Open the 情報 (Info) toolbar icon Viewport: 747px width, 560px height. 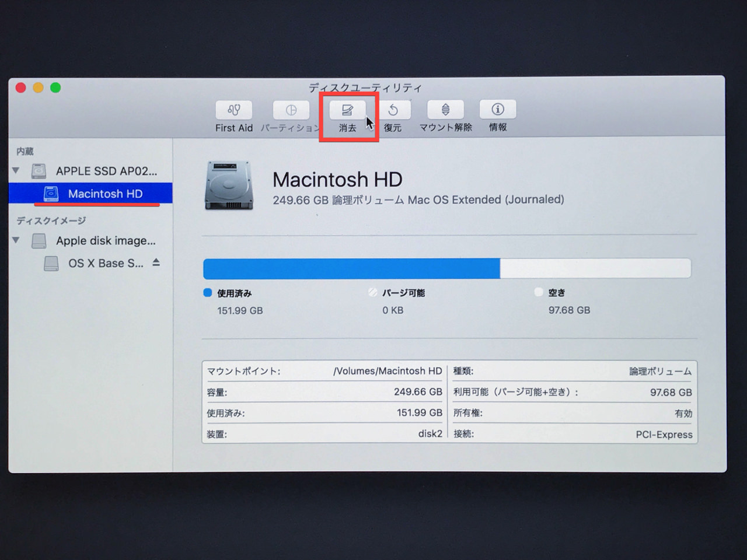[497, 110]
